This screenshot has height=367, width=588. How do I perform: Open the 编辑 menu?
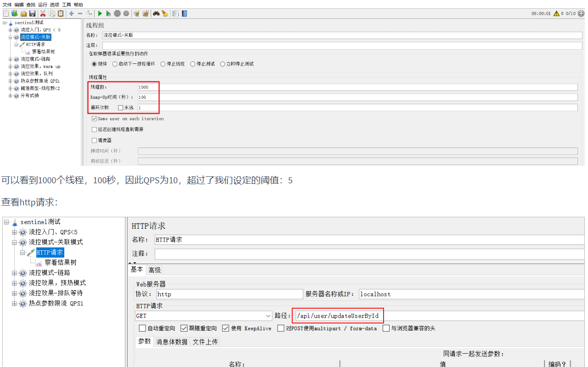click(x=19, y=5)
